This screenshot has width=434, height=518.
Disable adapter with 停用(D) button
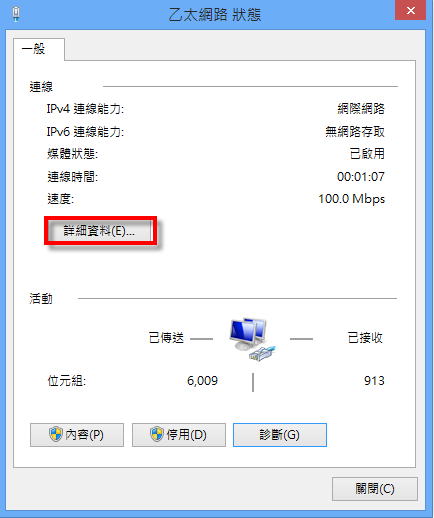179,435
